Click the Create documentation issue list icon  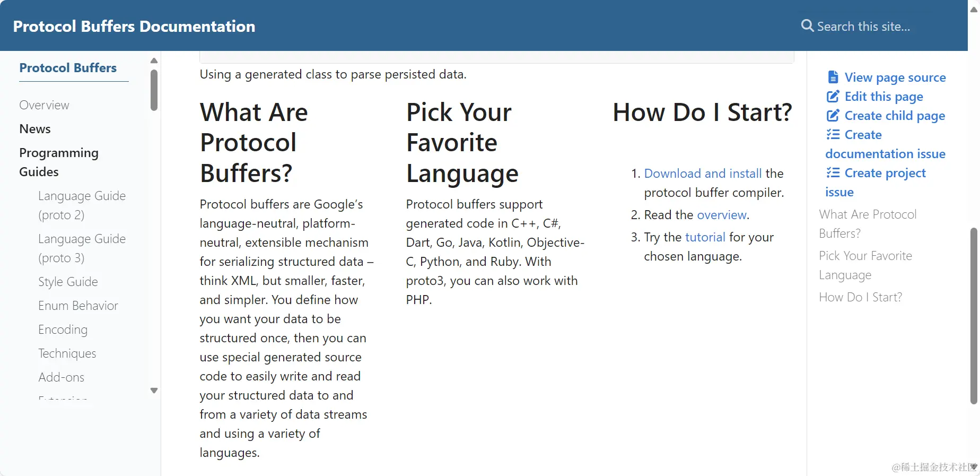click(833, 135)
